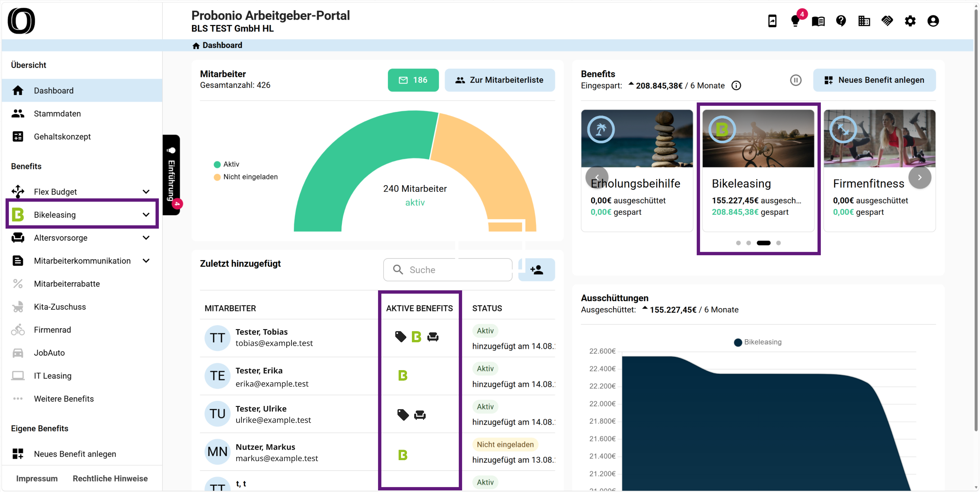The height and width of the screenshot is (492, 980).
Task: Pause the benefits carousel autoplay
Action: click(796, 80)
